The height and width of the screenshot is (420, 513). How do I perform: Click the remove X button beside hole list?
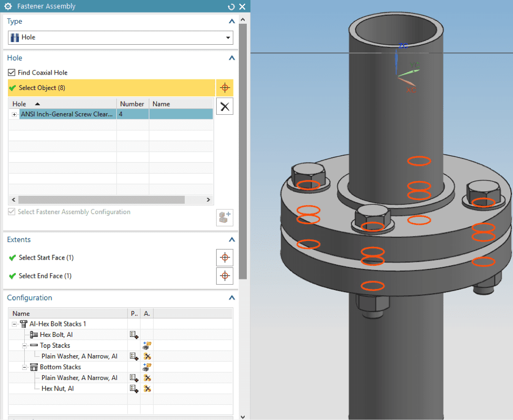225,106
